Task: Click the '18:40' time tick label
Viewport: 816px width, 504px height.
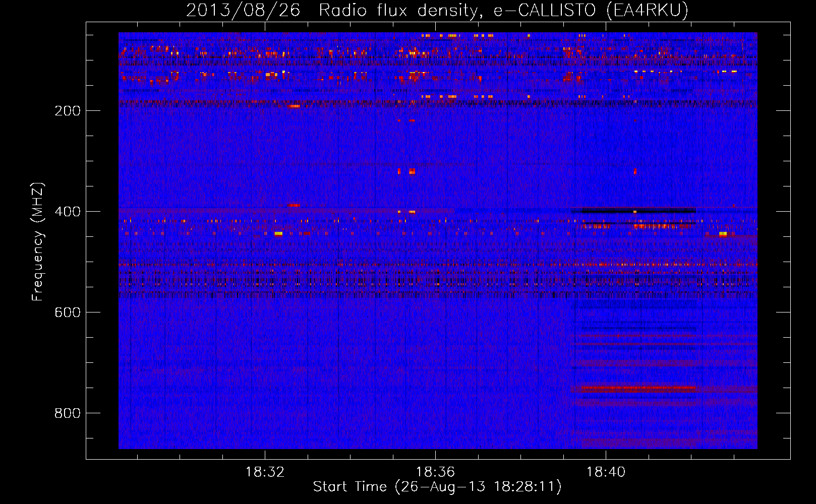Action: point(606,472)
